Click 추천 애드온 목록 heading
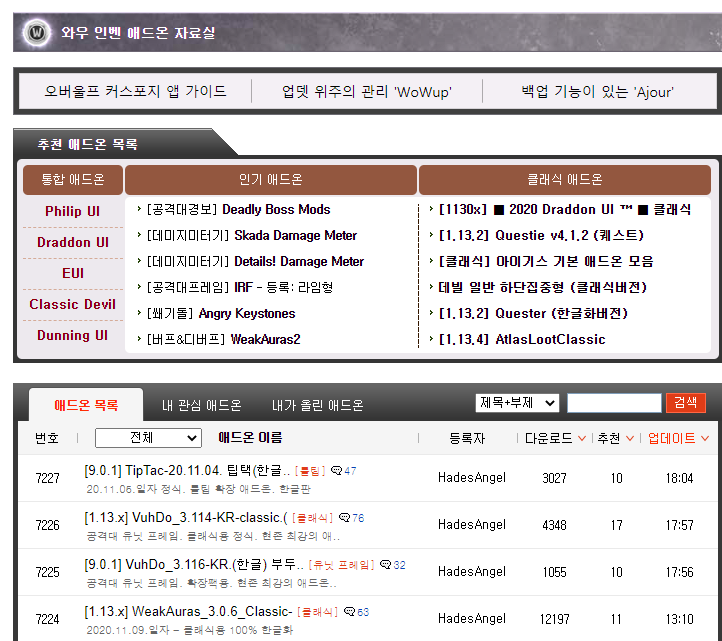The height and width of the screenshot is (641, 722). click(87, 144)
